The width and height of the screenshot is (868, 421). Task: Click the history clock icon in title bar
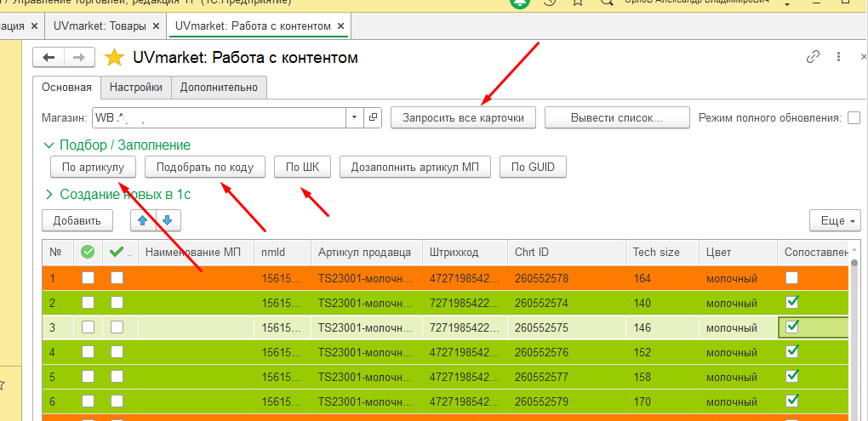click(x=549, y=3)
